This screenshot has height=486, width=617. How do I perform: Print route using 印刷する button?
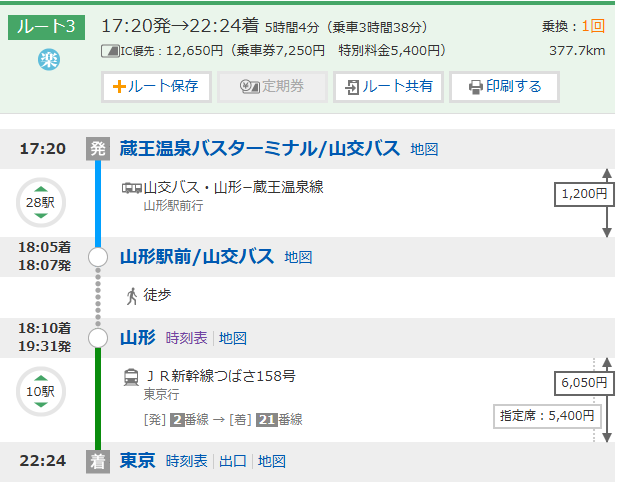point(504,86)
